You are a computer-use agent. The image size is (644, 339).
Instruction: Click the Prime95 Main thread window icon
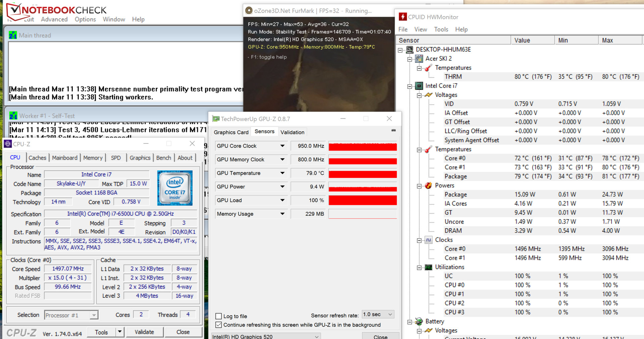point(13,35)
